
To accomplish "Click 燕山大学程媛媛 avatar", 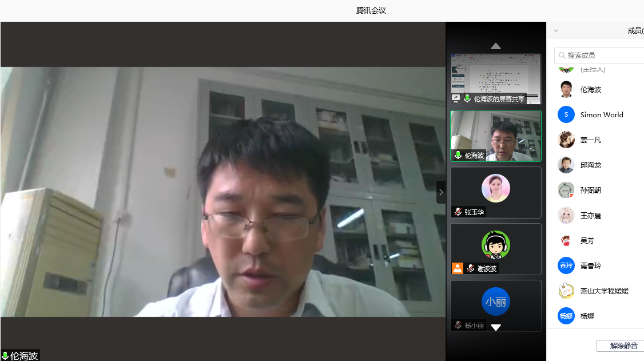I will pyautogui.click(x=566, y=291).
